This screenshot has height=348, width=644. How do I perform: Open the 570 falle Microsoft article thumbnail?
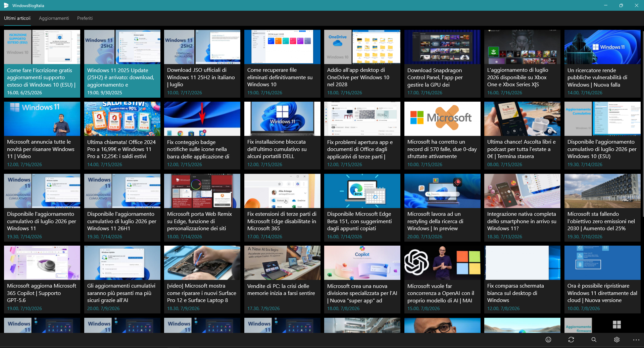tap(442, 119)
